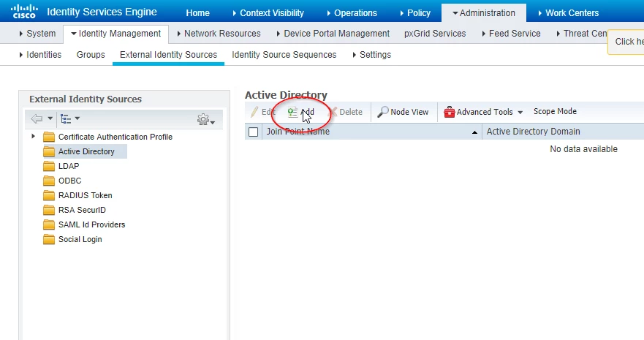Screen dimensions: 644x340
Task: Select the External Identity Sources sub-tab
Action: pyautogui.click(x=168, y=55)
